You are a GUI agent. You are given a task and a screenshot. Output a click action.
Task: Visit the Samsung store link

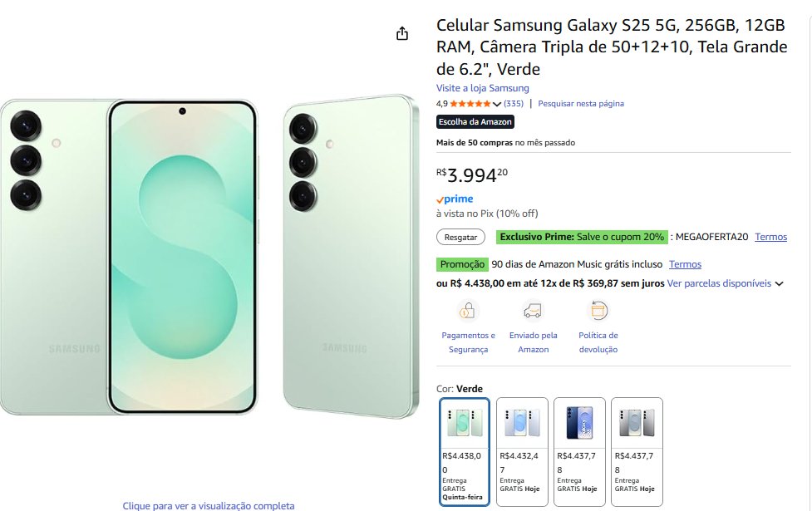pyautogui.click(x=483, y=88)
